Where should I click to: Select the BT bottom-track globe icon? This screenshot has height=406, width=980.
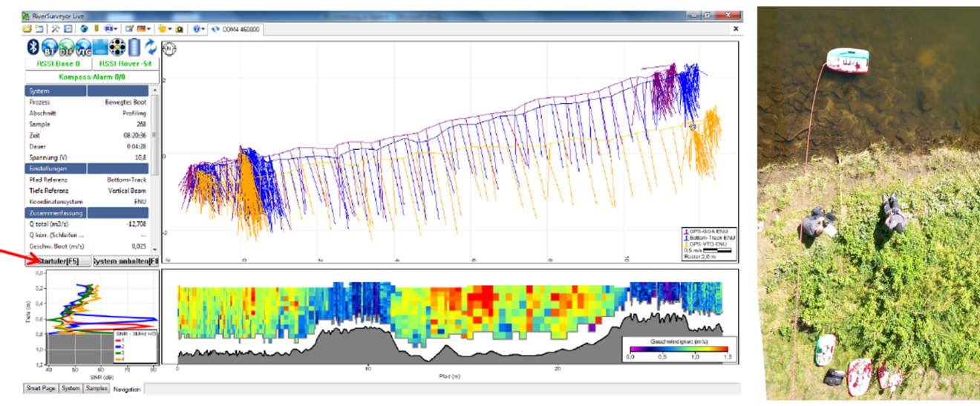coord(50,48)
